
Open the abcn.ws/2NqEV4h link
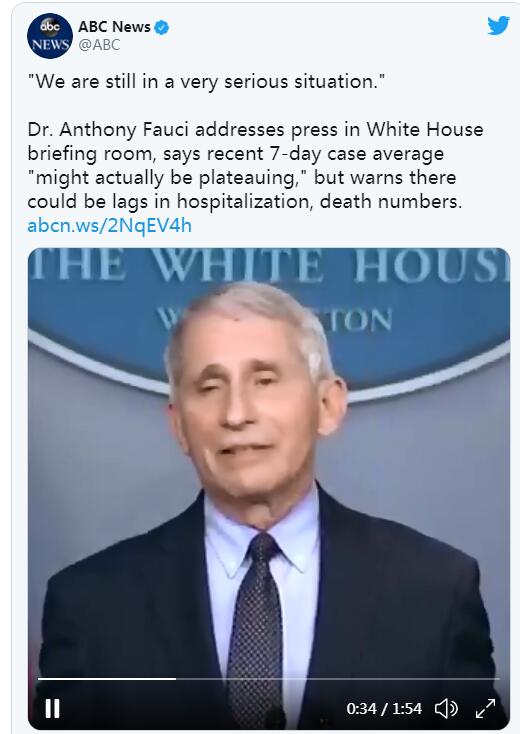[x=110, y=226]
